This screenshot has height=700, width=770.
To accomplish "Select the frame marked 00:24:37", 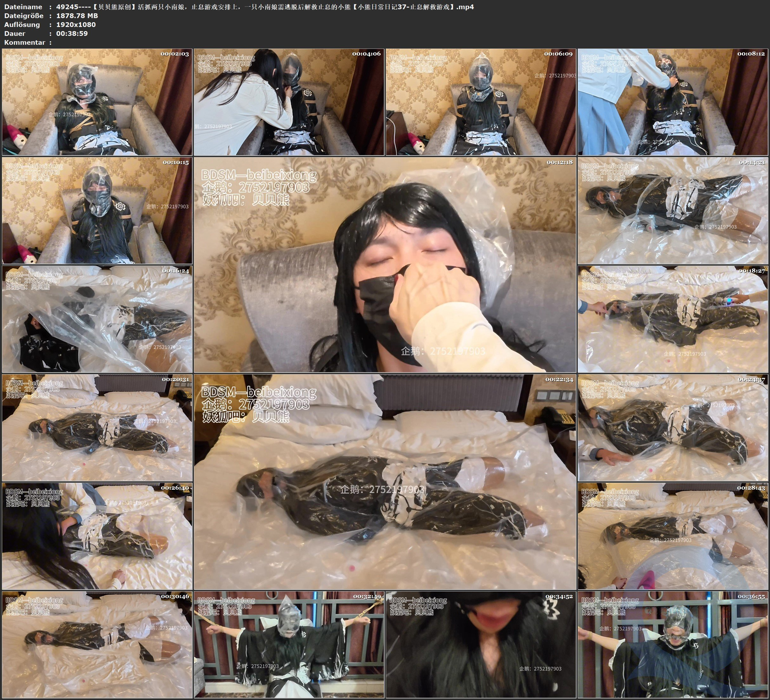I will coord(673,427).
